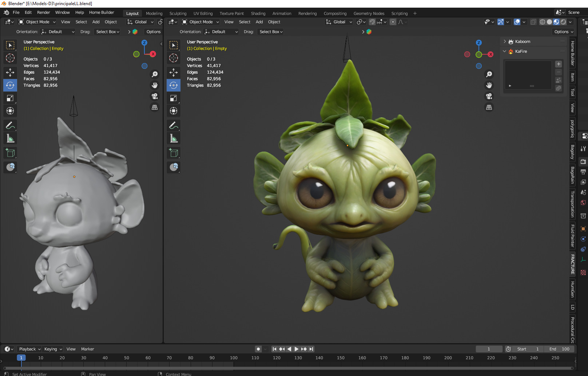Open the Render menu
This screenshot has width=588, height=376.
[x=44, y=12]
